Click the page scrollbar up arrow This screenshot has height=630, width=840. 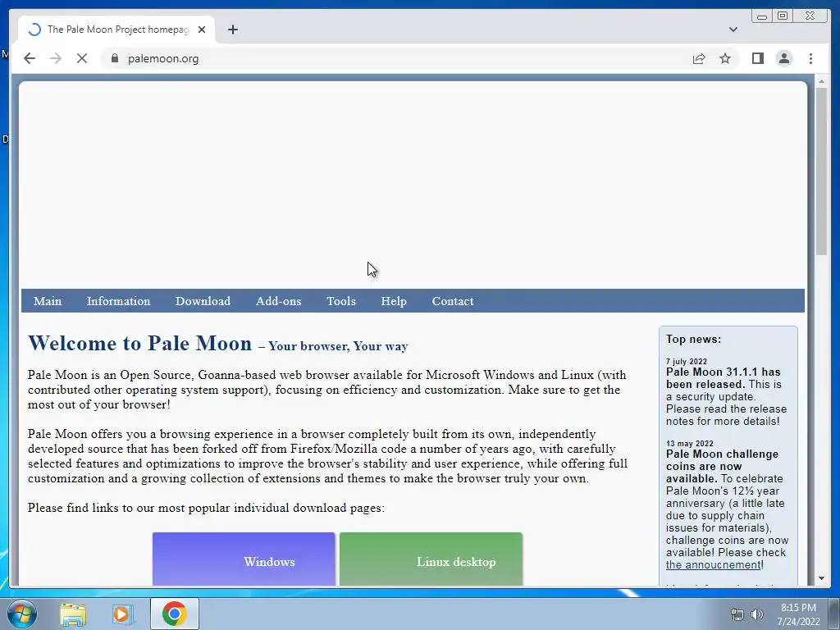(x=821, y=81)
